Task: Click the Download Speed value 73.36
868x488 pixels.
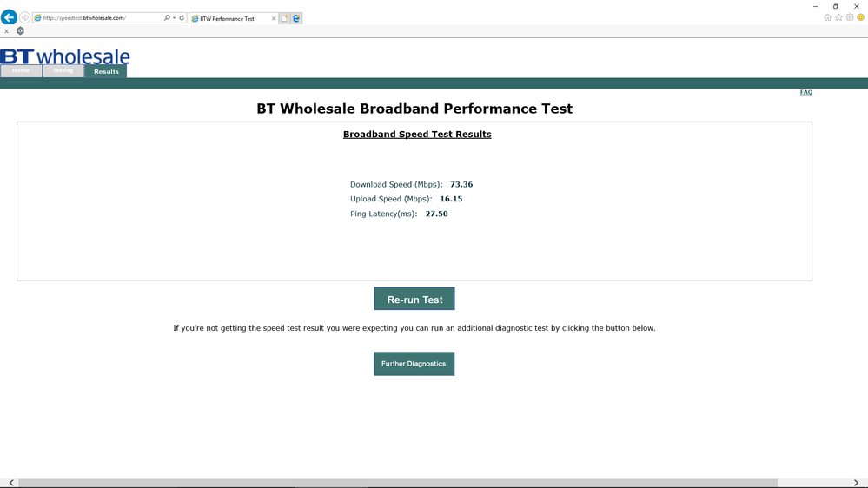Action: click(x=461, y=184)
